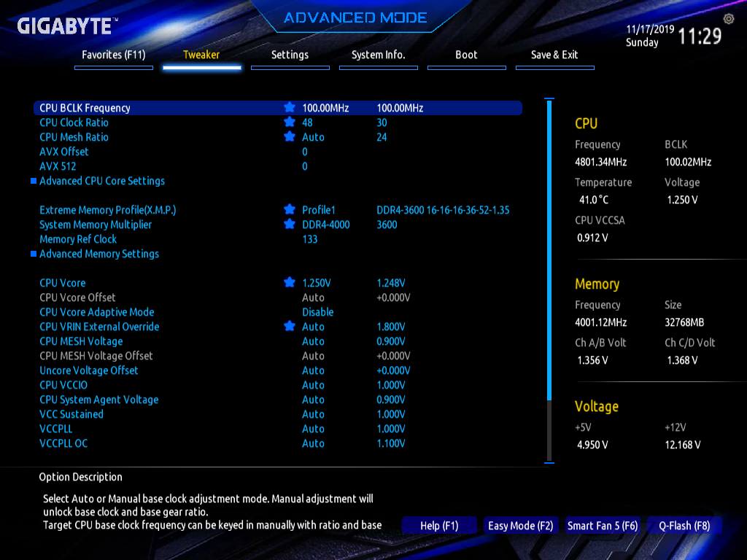Viewport: 747px width, 560px height.
Task: Click the 11/17/2019 date
Action: [650, 29]
